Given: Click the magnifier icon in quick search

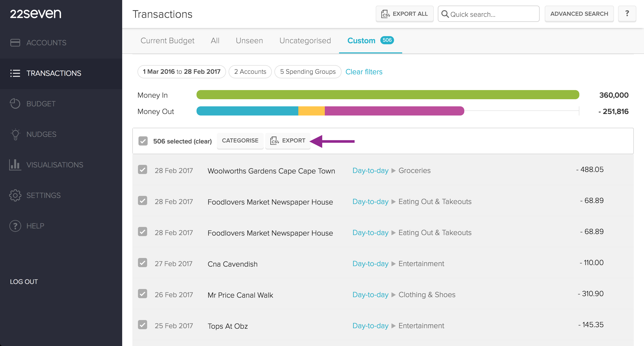Looking at the screenshot, I should point(445,14).
